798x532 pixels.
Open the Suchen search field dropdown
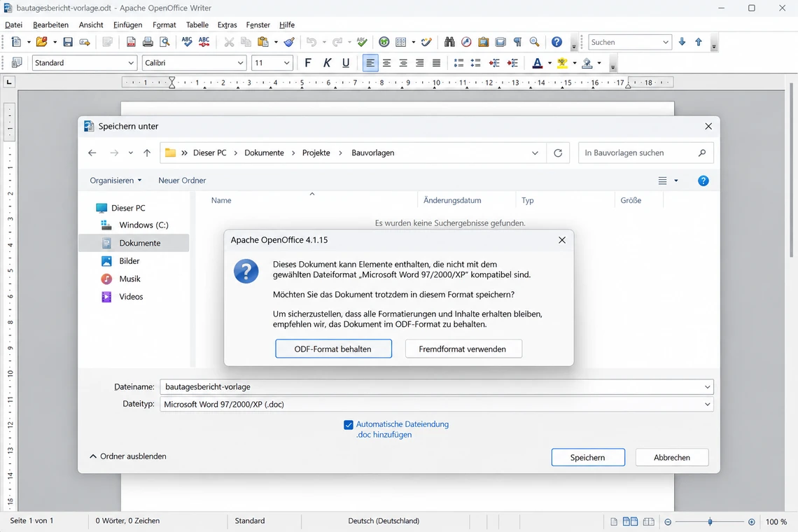665,42
